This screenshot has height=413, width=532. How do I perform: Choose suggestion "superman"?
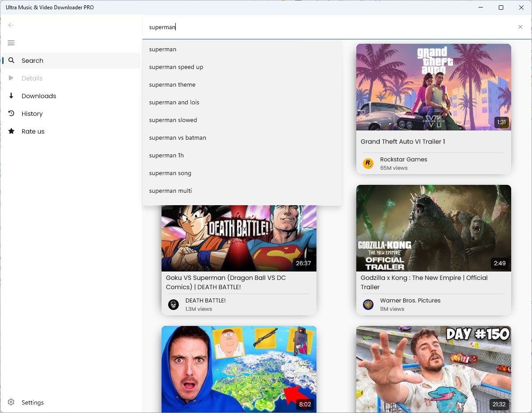pyautogui.click(x=242, y=49)
